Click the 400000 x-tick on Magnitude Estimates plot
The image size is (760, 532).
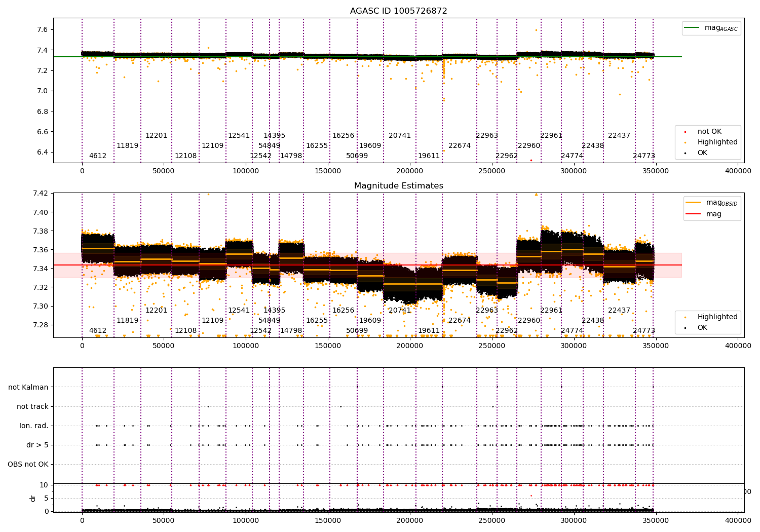click(738, 346)
